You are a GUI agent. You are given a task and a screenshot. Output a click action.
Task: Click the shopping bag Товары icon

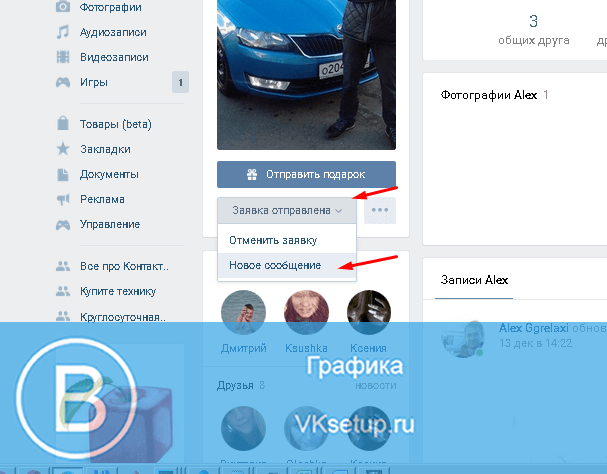63,124
